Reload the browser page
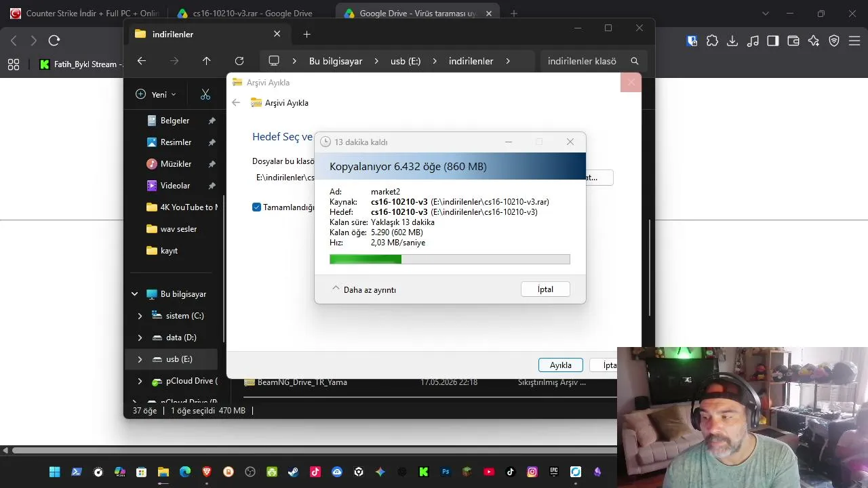Screen dimensions: 868x488 pyautogui.click(x=54, y=41)
